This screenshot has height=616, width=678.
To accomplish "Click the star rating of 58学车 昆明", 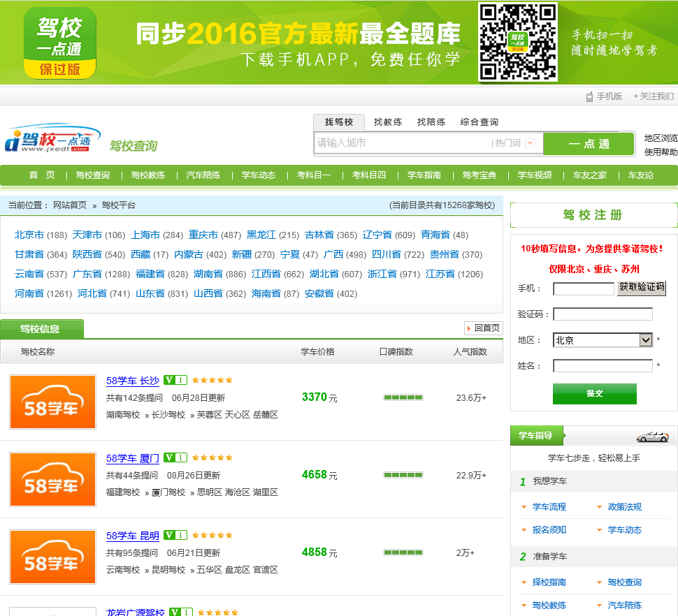I will tap(212, 535).
